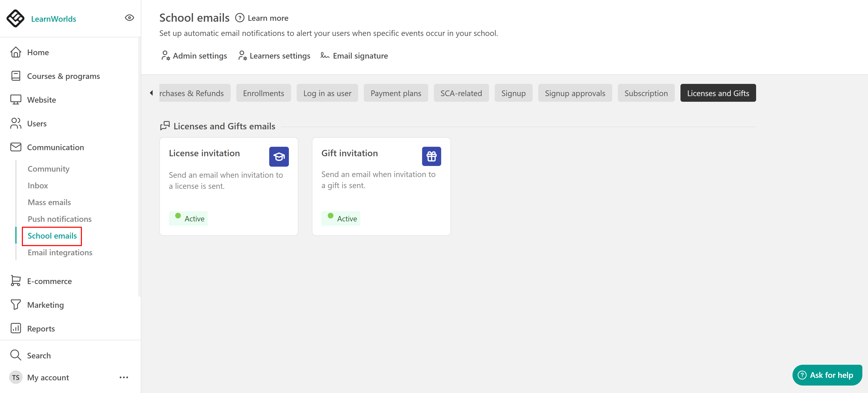Open the Marketing funnel section

45,305
